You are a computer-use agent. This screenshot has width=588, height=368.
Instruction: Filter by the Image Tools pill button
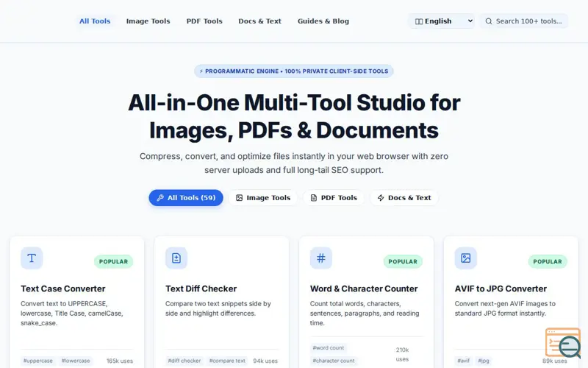[x=263, y=198]
